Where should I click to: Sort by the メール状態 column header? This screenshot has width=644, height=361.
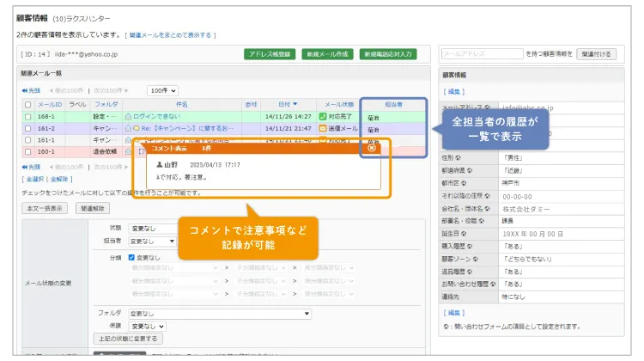[339, 105]
